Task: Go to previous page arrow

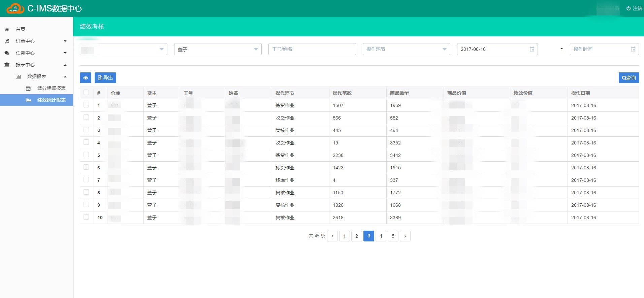Action: click(332, 236)
